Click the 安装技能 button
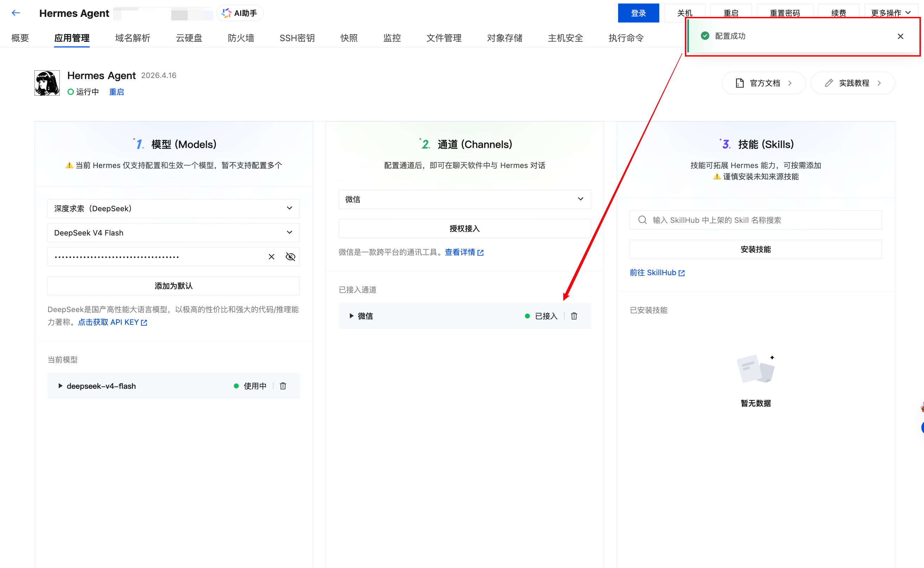This screenshot has height=568, width=924. click(x=756, y=249)
